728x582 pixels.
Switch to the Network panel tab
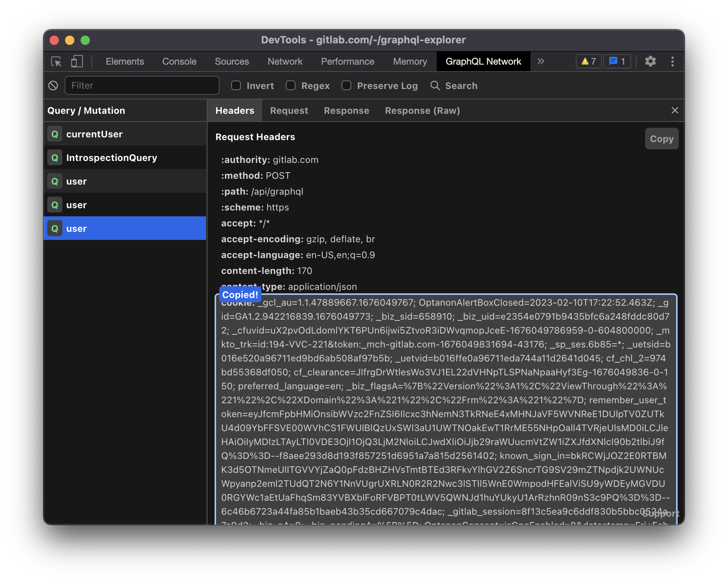point(285,62)
